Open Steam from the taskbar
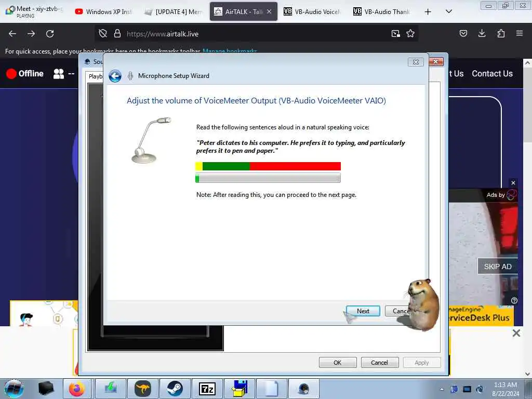The image size is (532, 399). click(x=175, y=389)
